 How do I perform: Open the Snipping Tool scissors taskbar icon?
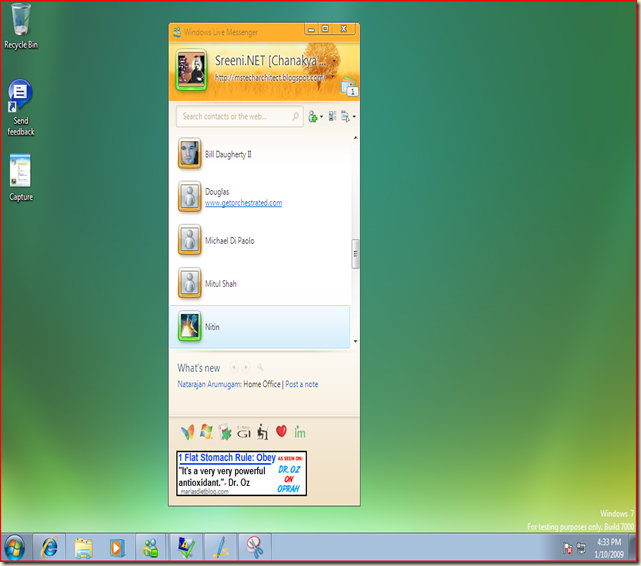click(x=255, y=548)
